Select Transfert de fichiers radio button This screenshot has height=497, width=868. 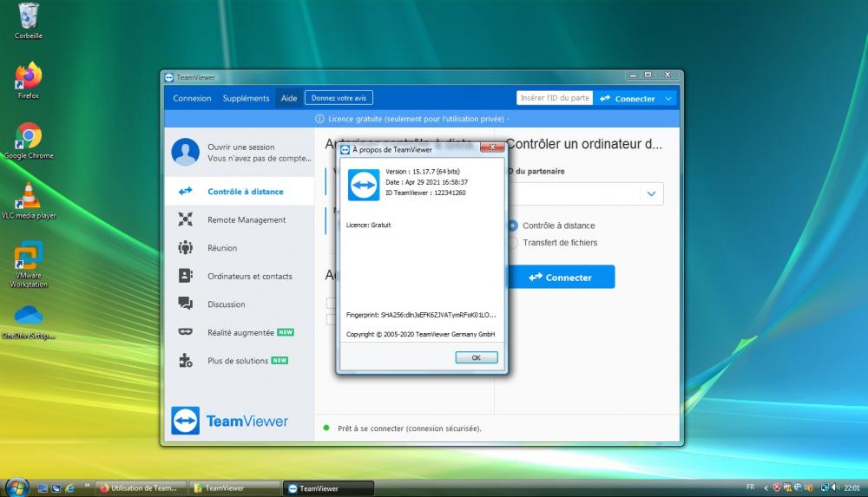(513, 242)
